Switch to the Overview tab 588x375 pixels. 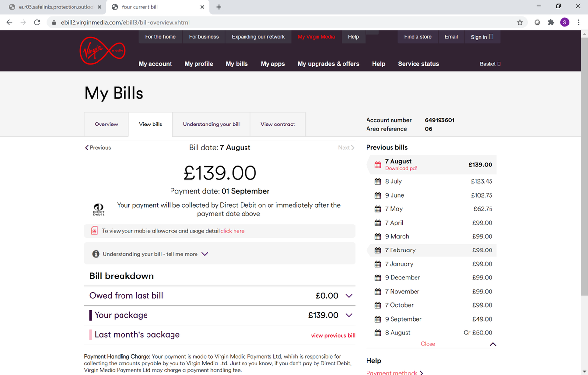coord(106,124)
